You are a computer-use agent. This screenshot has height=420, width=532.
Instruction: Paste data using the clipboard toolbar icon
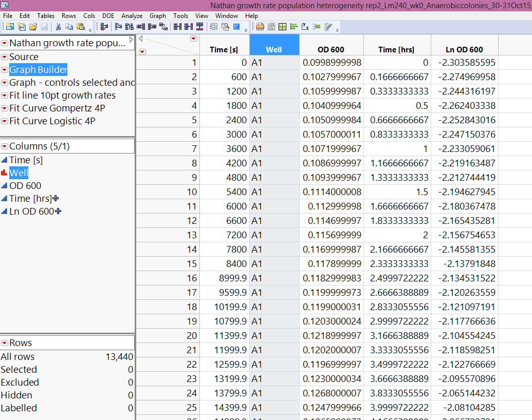click(81, 27)
